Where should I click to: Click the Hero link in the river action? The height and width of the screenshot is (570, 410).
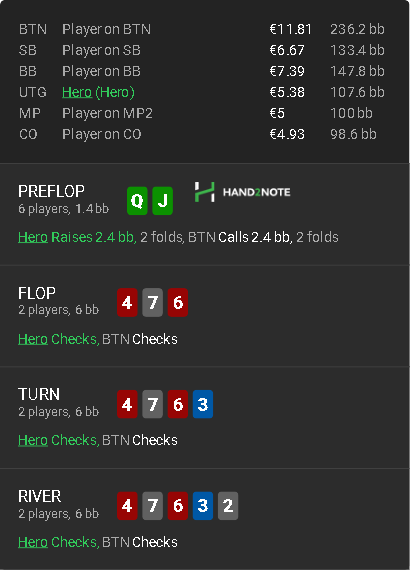tap(33, 542)
